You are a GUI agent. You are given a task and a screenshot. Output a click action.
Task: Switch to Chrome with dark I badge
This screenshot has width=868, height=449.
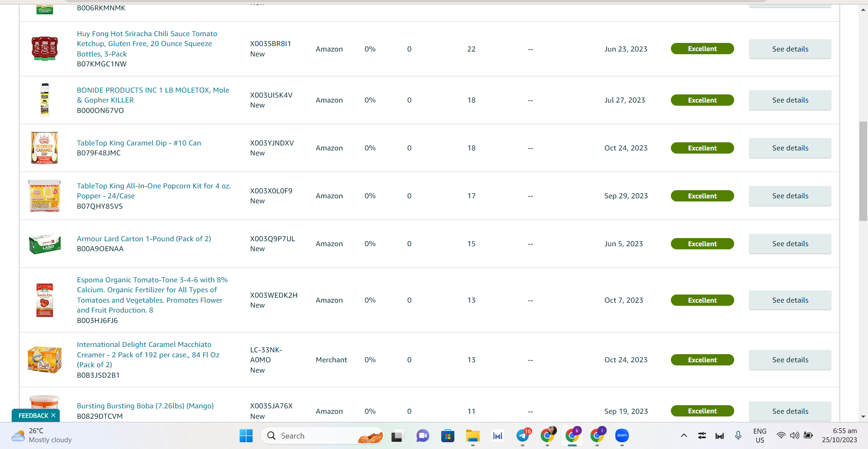[598, 435]
